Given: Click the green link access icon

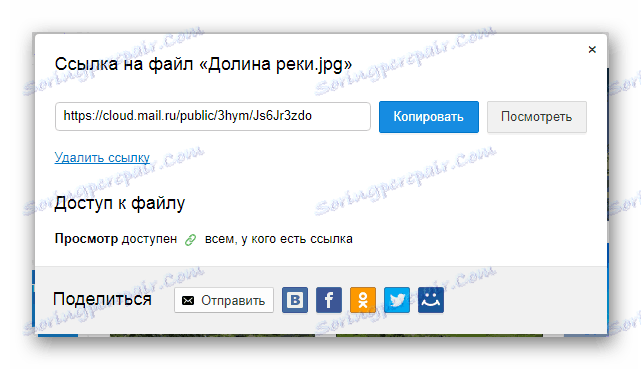Looking at the screenshot, I should (191, 239).
